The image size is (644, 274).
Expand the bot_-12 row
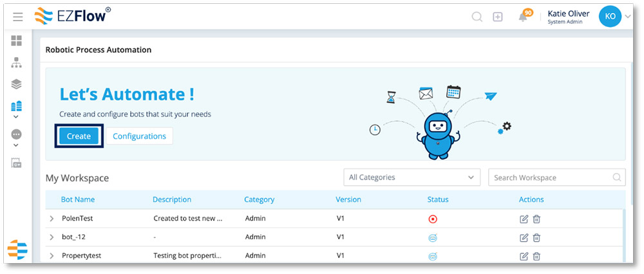coord(52,237)
